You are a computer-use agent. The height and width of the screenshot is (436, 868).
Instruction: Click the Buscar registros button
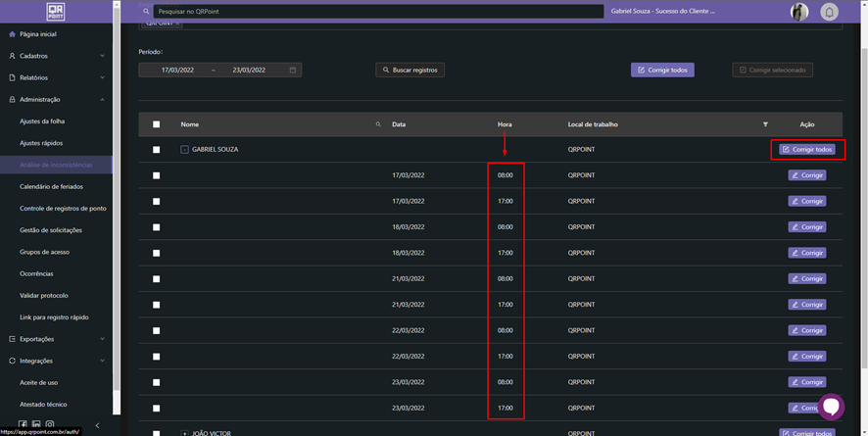click(x=410, y=71)
